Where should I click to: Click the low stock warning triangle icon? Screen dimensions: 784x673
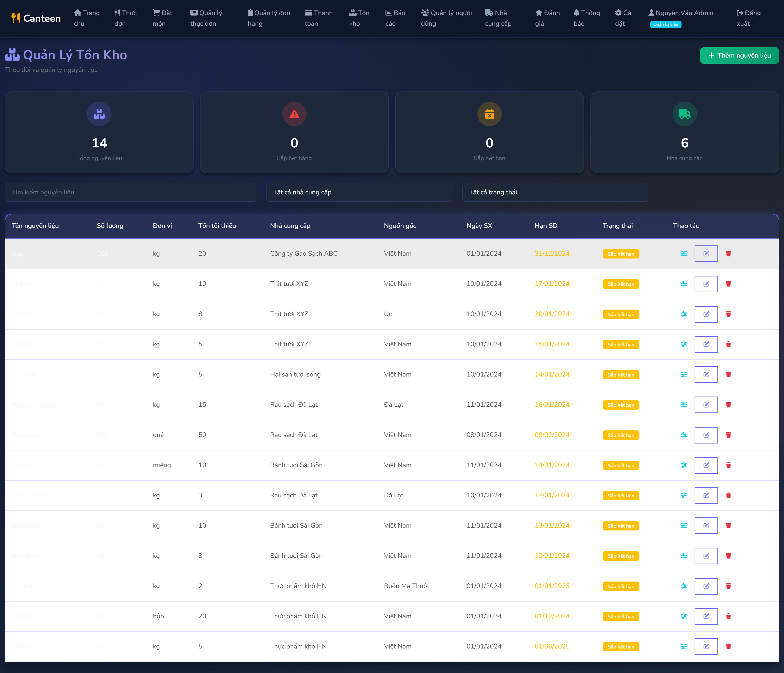pos(294,114)
